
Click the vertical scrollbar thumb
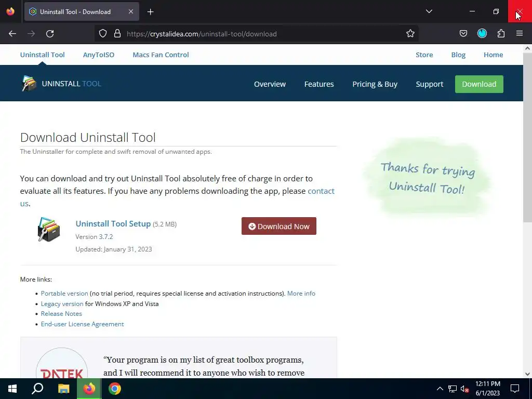[x=527, y=138]
